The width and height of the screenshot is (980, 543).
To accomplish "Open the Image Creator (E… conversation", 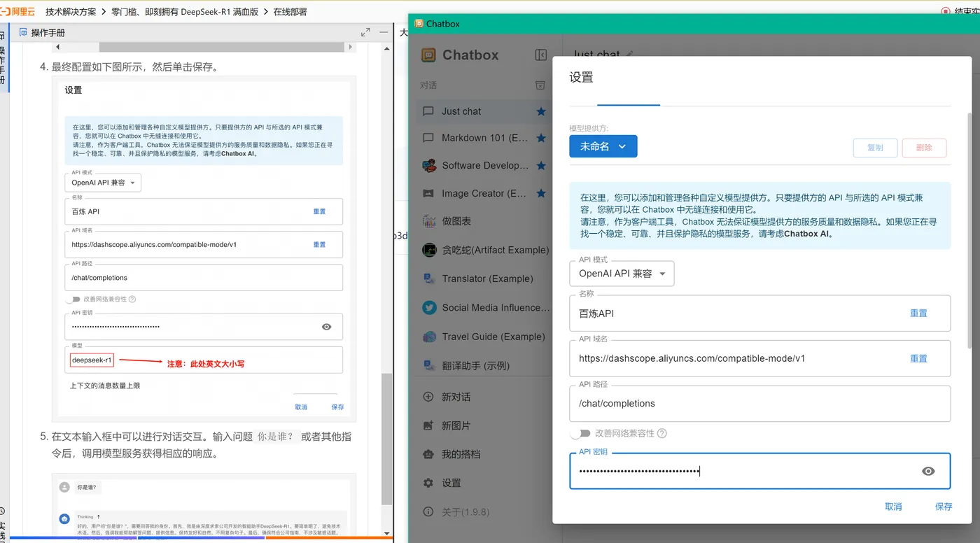I will [484, 193].
